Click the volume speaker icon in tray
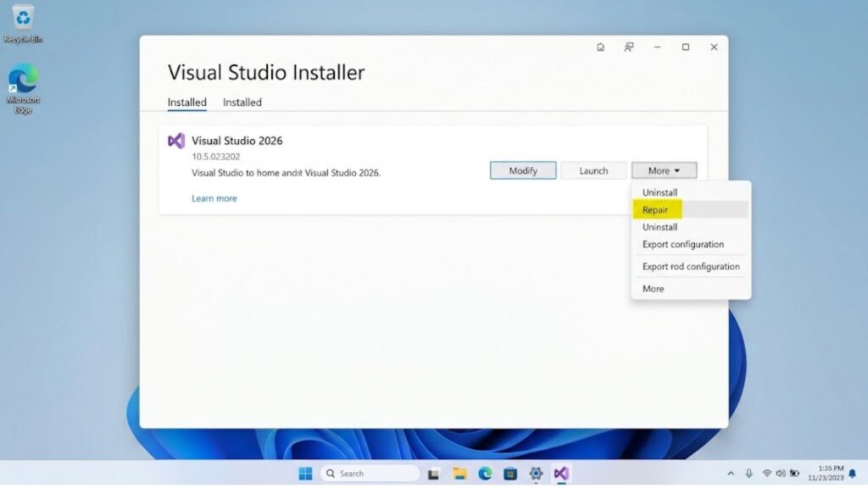This screenshot has width=868, height=488. click(781, 474)
